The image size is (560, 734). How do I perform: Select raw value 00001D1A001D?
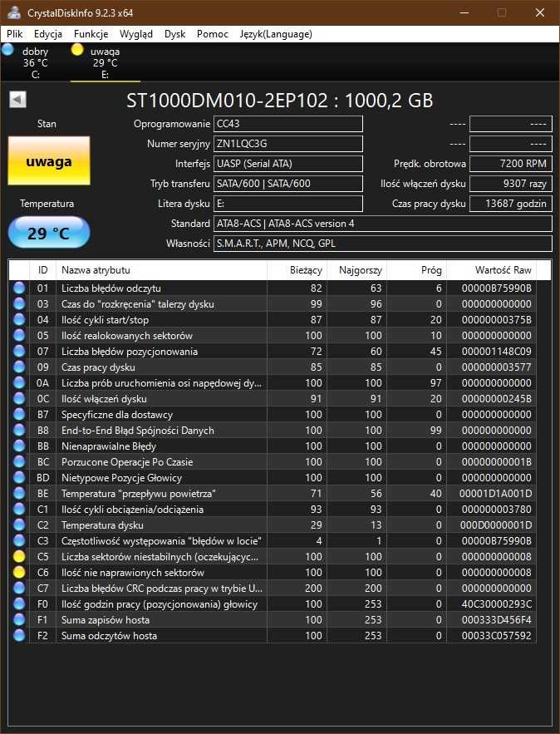(495, 494)
